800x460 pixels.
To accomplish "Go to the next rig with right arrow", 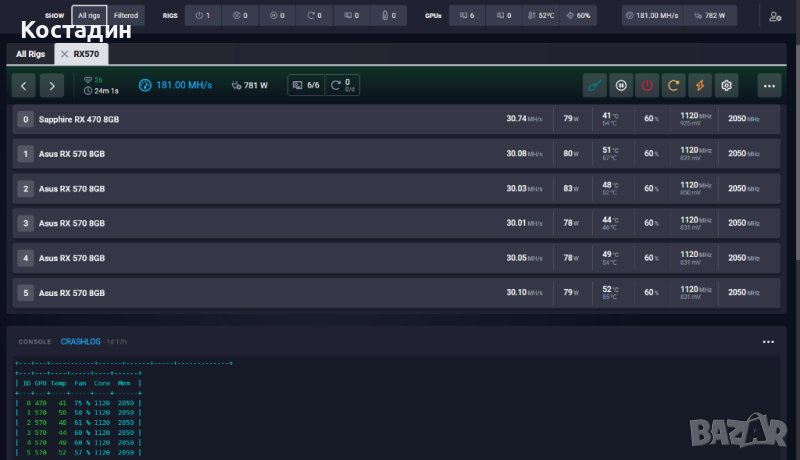I will [53, 86].
